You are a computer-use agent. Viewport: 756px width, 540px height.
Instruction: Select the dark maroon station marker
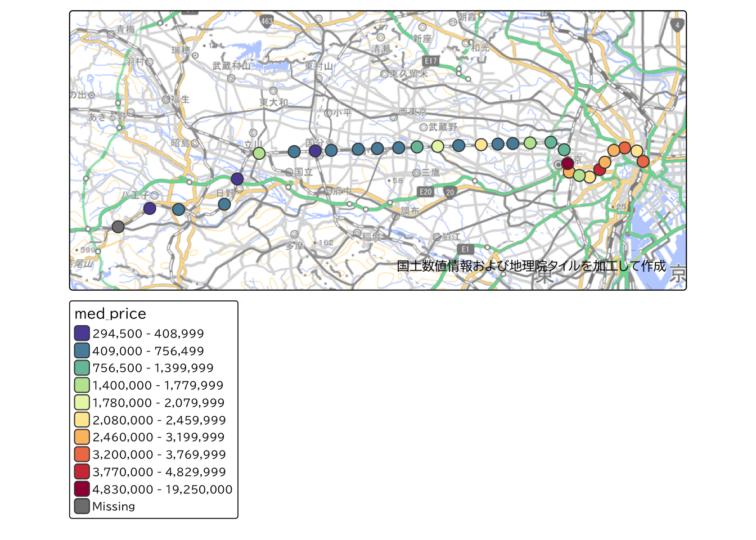[x=568, y=163]
